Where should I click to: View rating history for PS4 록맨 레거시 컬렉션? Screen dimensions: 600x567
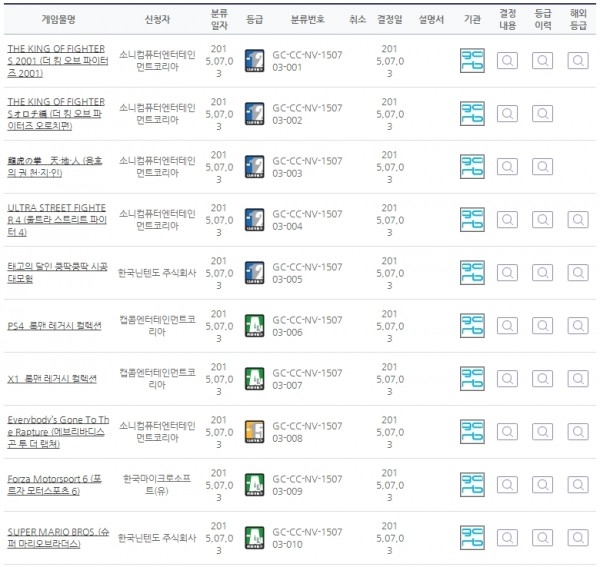click(541, 325)
